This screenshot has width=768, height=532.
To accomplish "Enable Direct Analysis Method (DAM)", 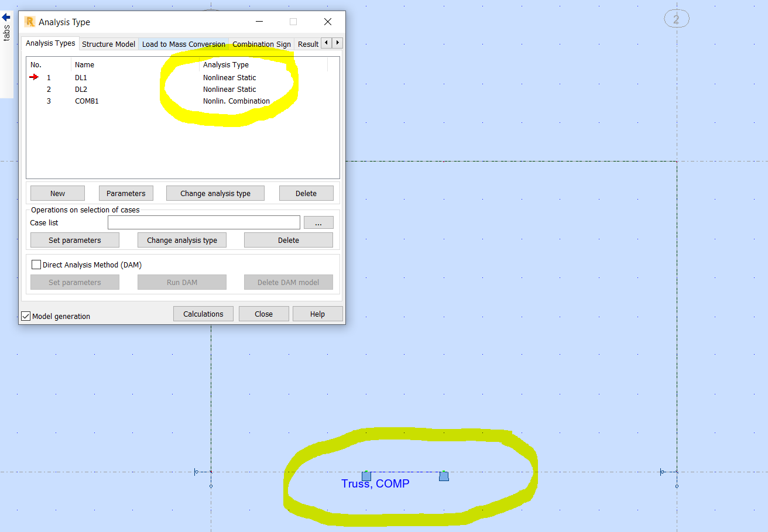I will 36,264.
